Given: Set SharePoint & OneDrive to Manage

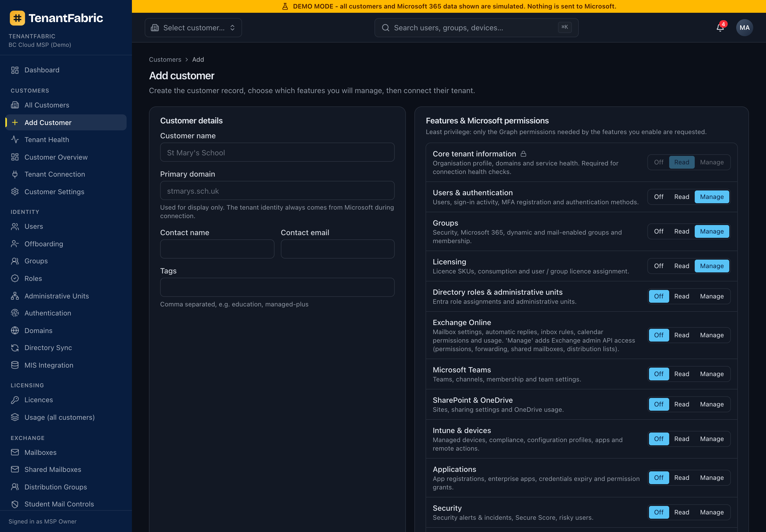Looking at the screenshot, I should click(712, 404).
